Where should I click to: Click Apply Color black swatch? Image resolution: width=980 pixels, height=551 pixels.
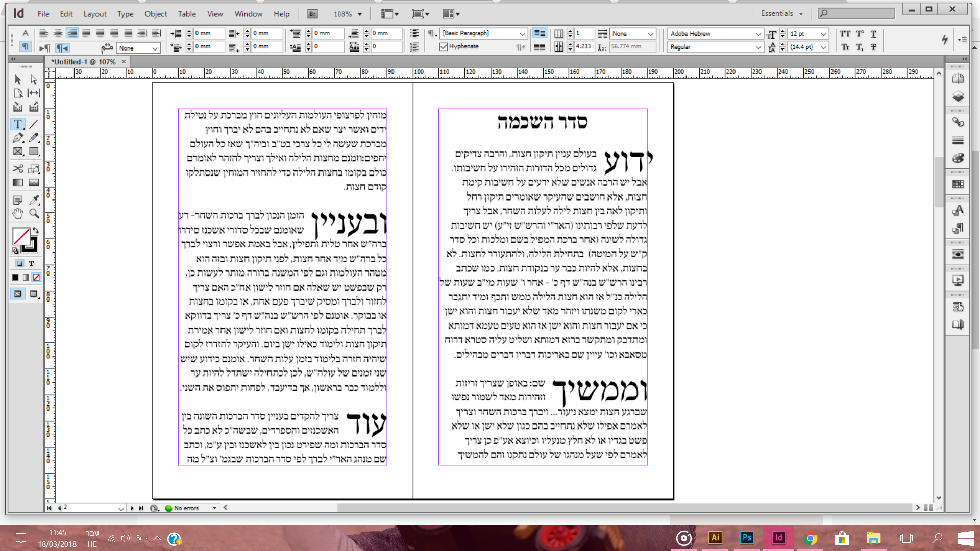coord(15,278)
